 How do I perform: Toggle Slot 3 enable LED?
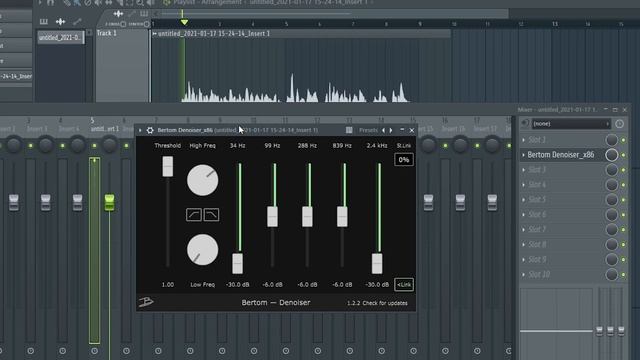[623, 170]
